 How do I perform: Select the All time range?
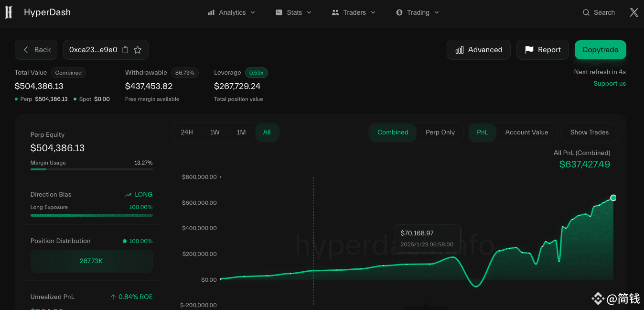[x=267, y=133]
